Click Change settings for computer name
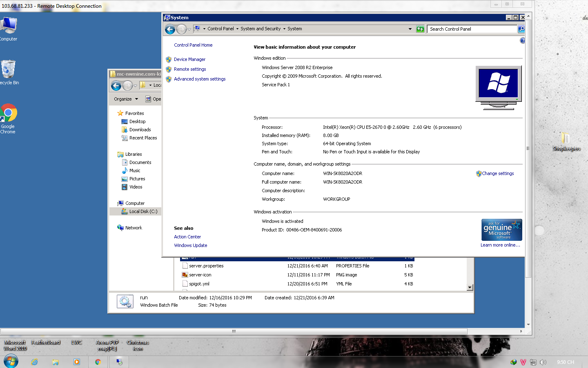This screenshot has height=368, width=588. (x=497, y=173)
